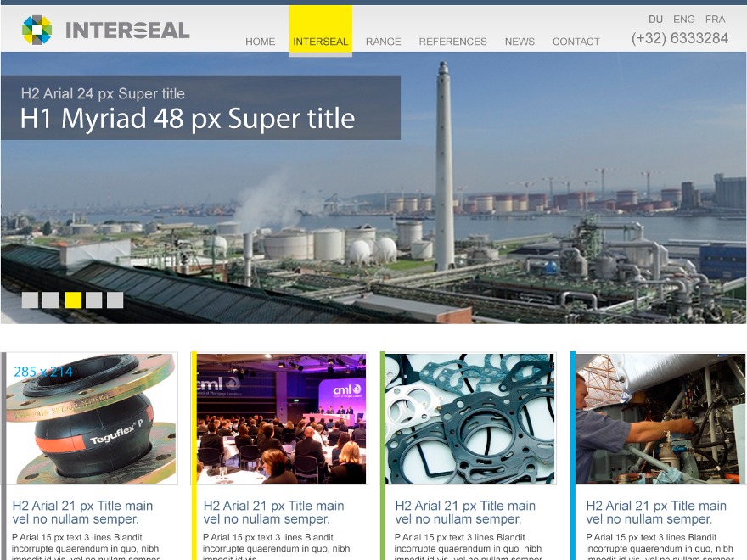Switch language to ENG
Image resolution: width=747 pixels, height=560 pixels.
click(684, 19)
